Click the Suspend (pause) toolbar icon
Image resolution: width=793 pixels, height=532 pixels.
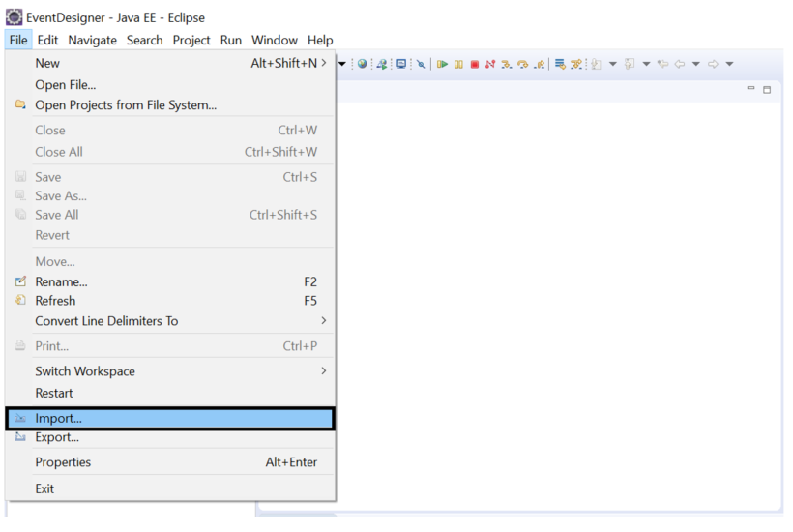[x=458, y=64]
